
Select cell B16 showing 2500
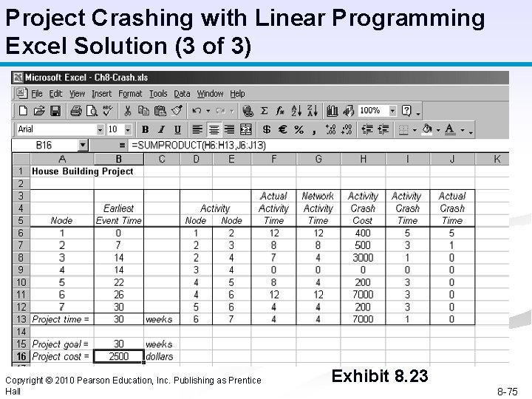pyautogui.click(x=118, y=357)
